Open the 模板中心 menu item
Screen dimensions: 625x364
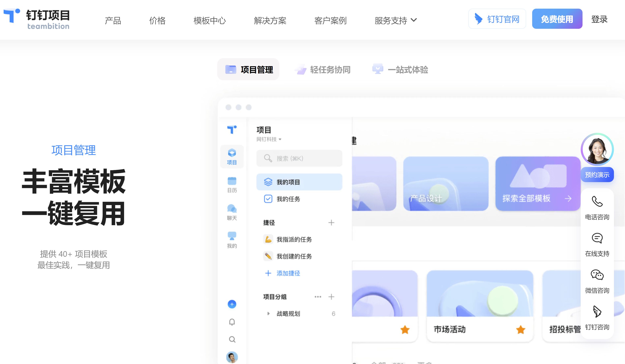pyautogui.click(x=210, y=20)
